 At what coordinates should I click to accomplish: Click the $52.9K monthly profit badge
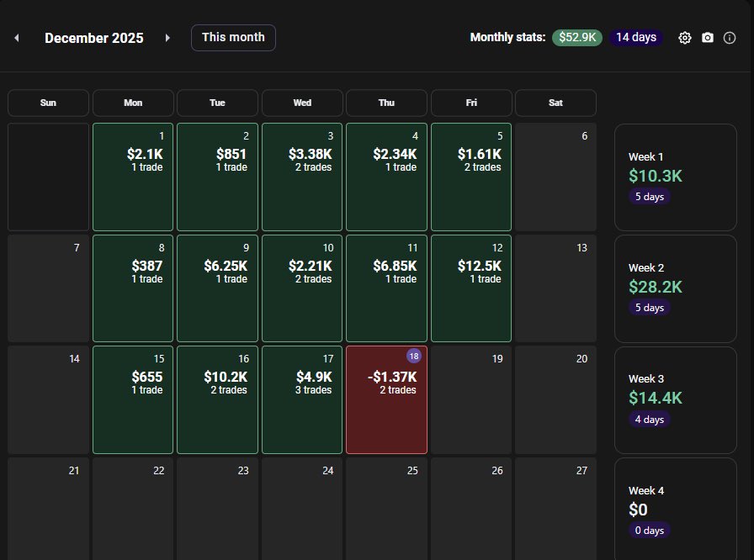[577, 38]
